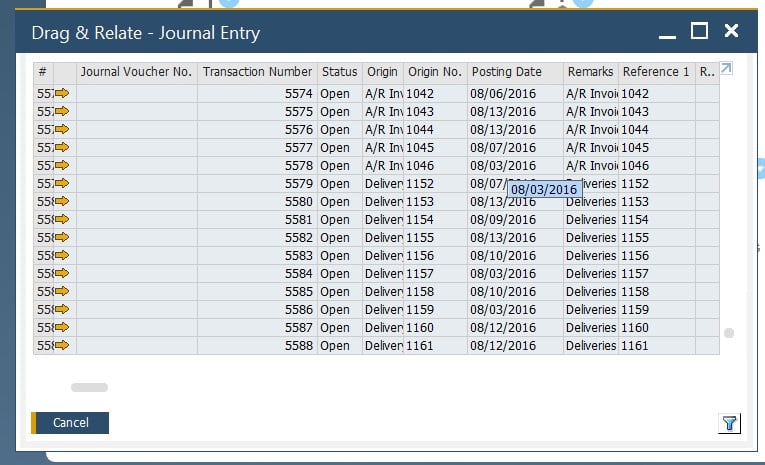Viewport: 765px width, 465px height.
Task: Click the golden arrow beside transaction 5579
Action: coord(63,183)
